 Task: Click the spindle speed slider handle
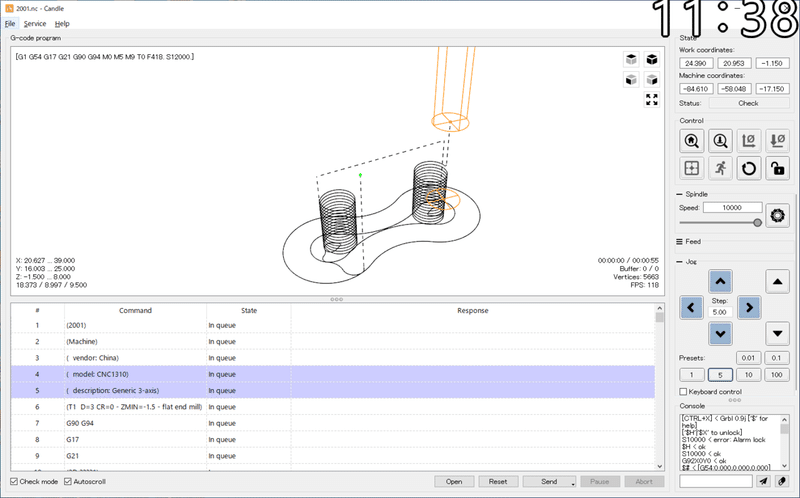(x=758, y=222)
